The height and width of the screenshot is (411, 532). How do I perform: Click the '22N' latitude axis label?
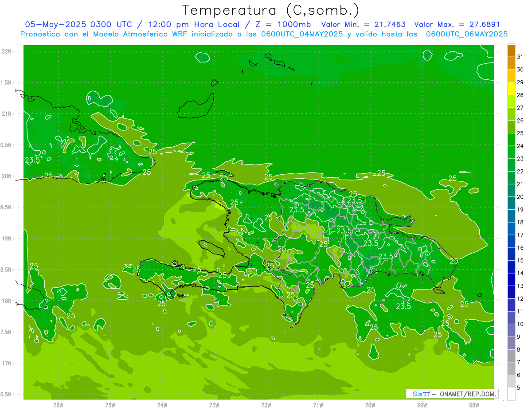click(x=7, y=51)
